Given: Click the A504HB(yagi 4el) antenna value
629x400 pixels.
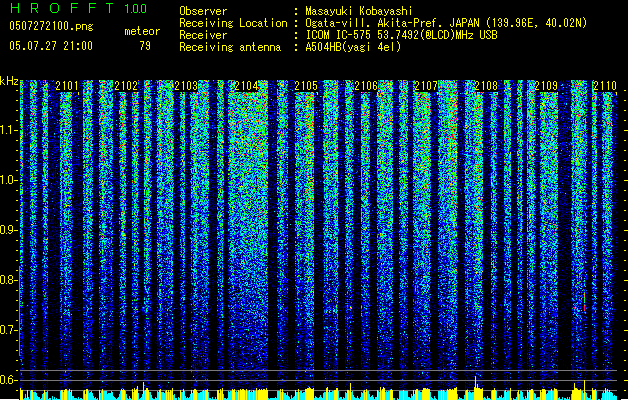Looking at the screenshot, I should pyautogui.click(x=353, y=47).
